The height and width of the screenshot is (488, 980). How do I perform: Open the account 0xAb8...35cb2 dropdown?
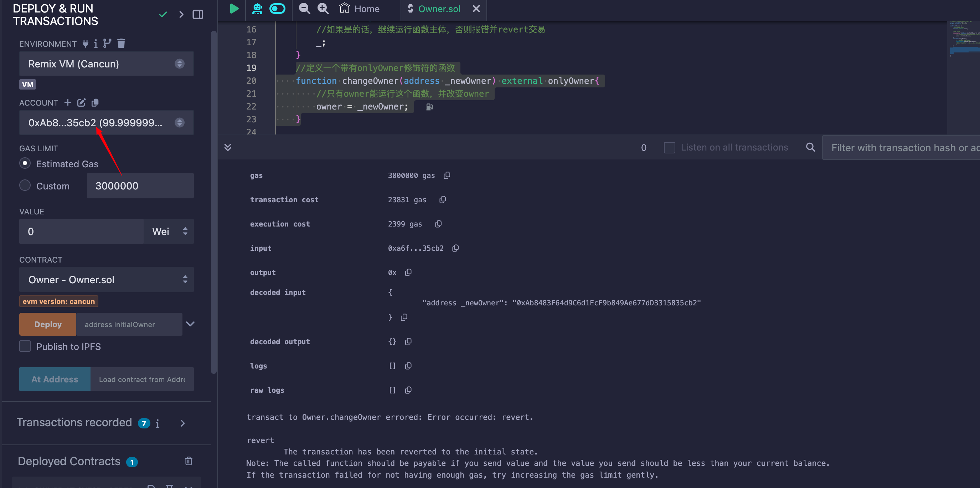coord(107,123)
